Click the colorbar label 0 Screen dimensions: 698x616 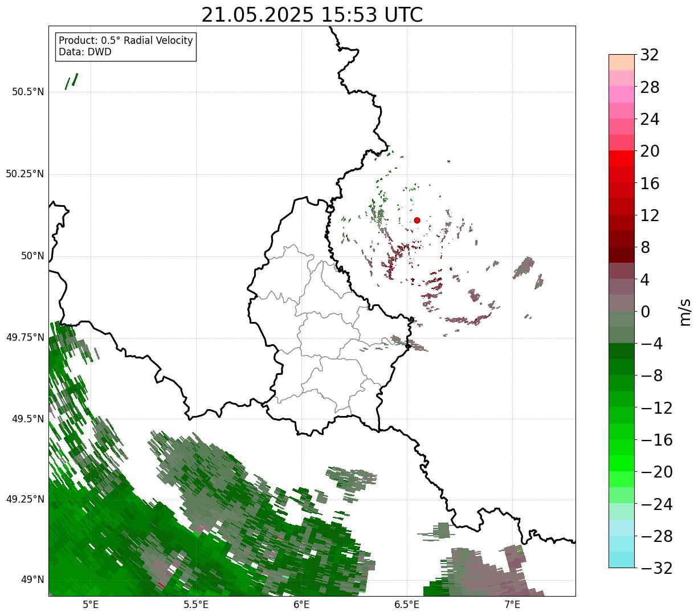tap(645, 312)
